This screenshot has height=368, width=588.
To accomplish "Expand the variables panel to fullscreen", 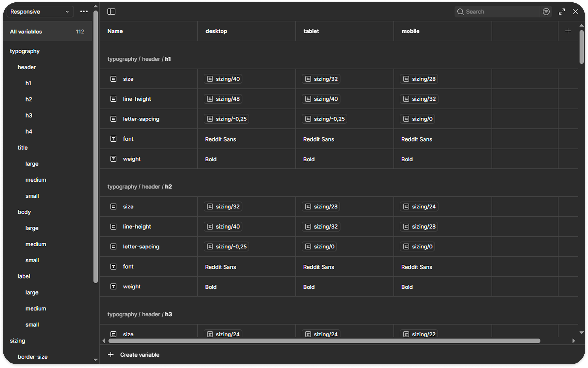I will point(562,11).
